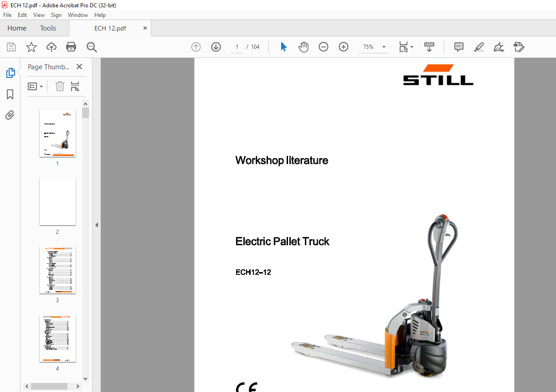This screenshot has width=556, height=392.
Task: Click the stamp/redact tool icon
Action: tap(519, 47)
